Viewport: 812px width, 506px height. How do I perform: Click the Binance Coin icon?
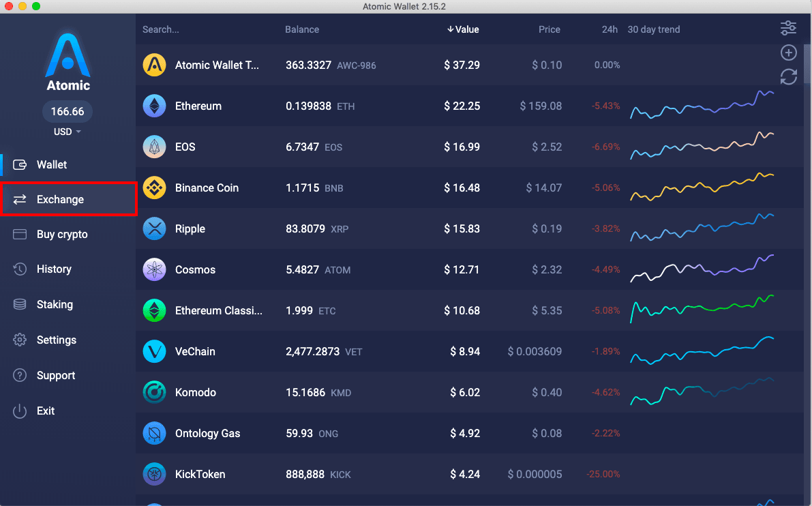(x=154, y=188)
